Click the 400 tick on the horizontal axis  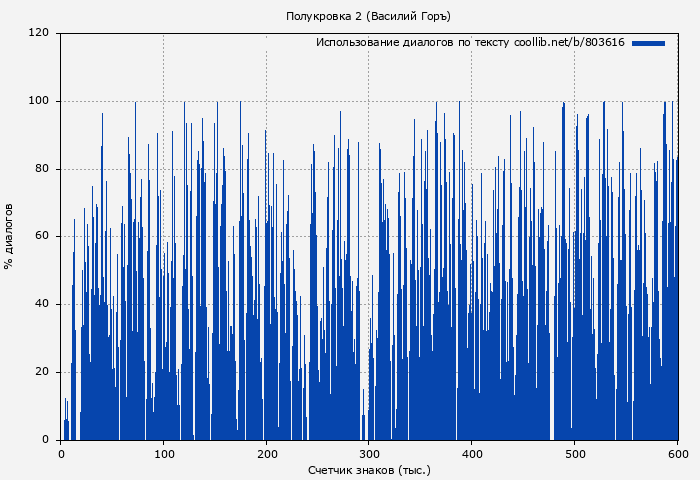[x=472, y=454]
